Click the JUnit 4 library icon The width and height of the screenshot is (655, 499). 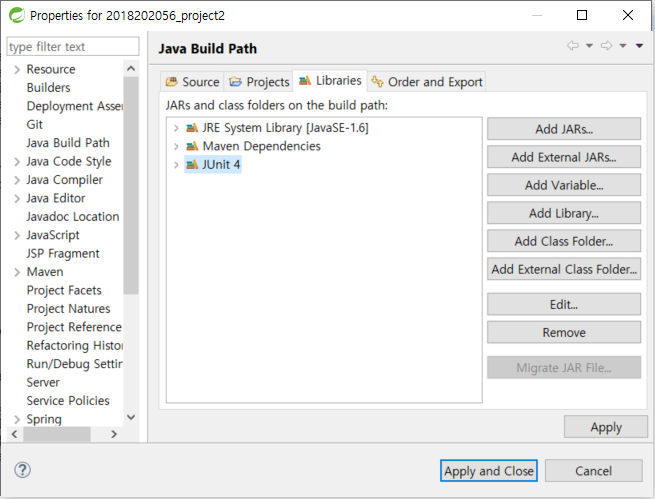[x=192, y=164]
